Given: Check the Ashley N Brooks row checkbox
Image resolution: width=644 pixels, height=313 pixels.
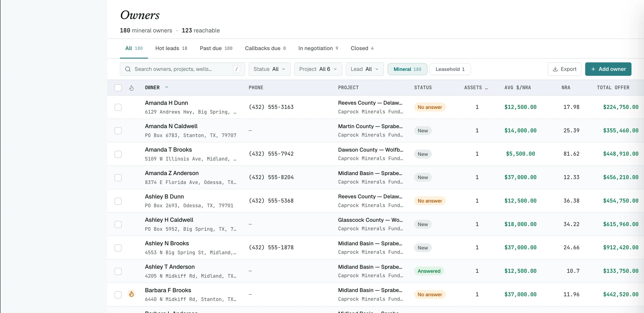Looking at the screenshot, I should (118, 248).
